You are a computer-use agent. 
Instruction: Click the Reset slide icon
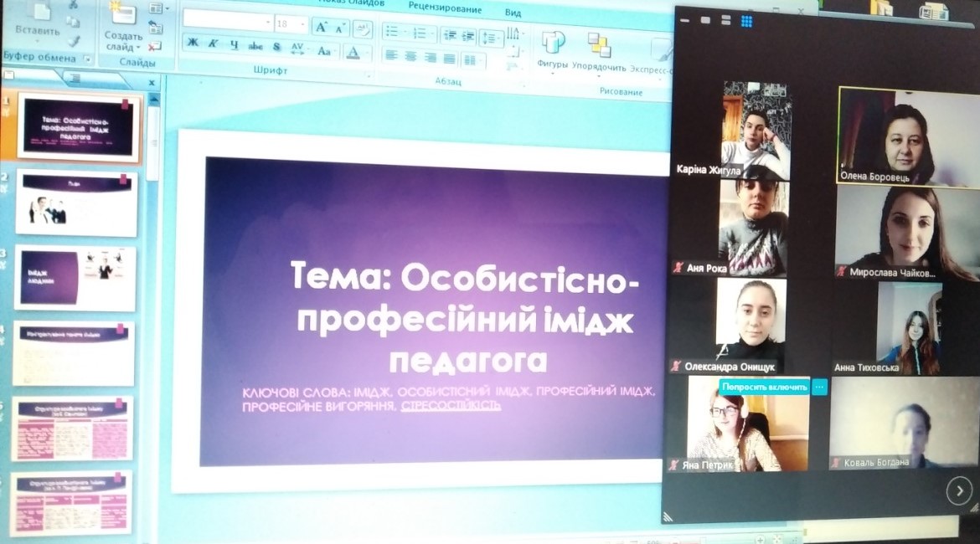[x=155, y=27]
